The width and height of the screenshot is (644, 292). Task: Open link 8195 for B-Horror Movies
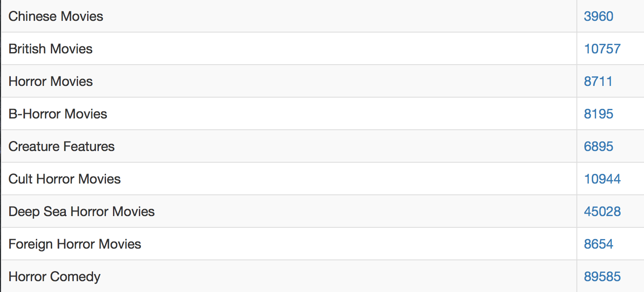[599, 114]
